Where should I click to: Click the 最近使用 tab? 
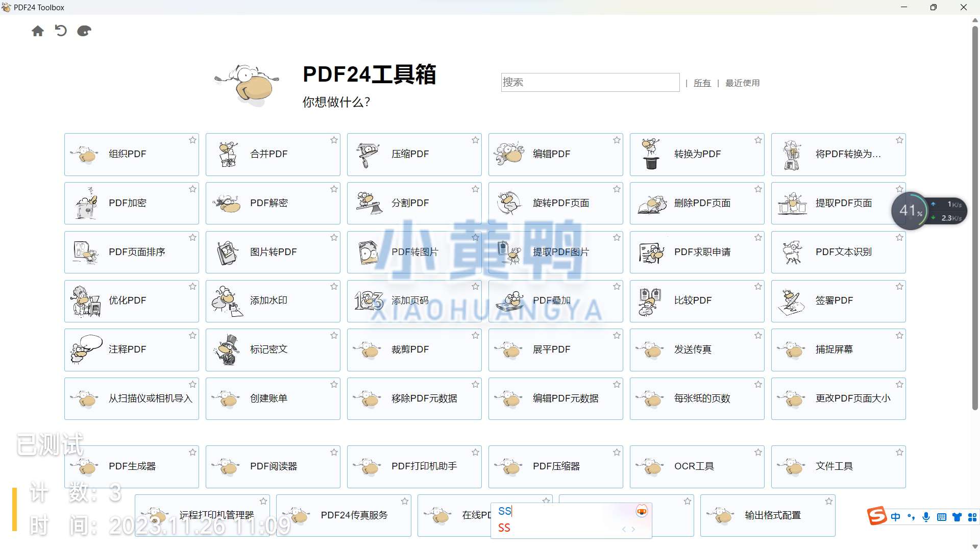click(x=742, y=82)
